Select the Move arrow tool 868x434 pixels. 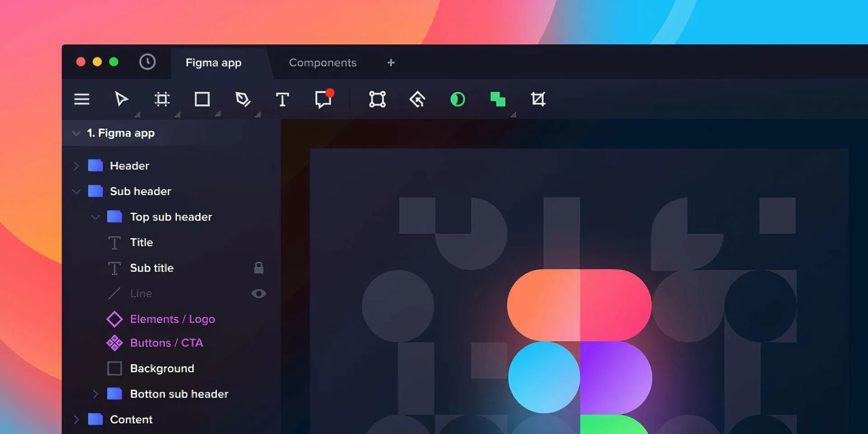pyautogui.click(x=121, y=99)
